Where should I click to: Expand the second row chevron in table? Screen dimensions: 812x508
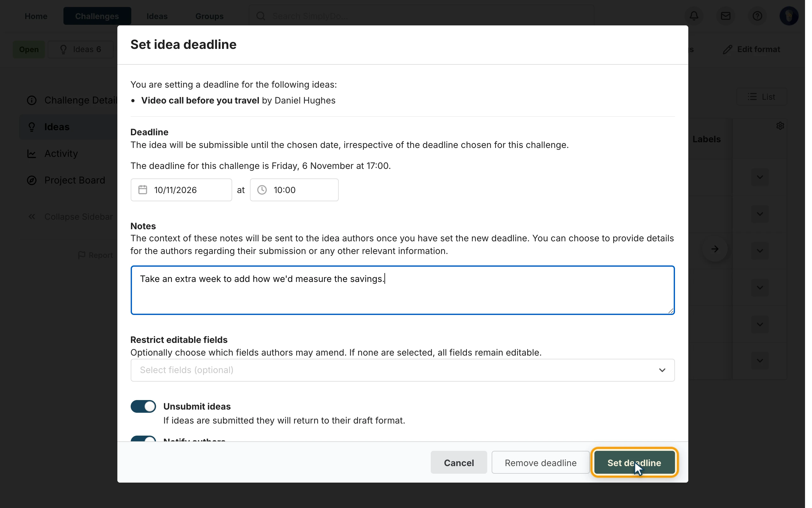point(760,214)
